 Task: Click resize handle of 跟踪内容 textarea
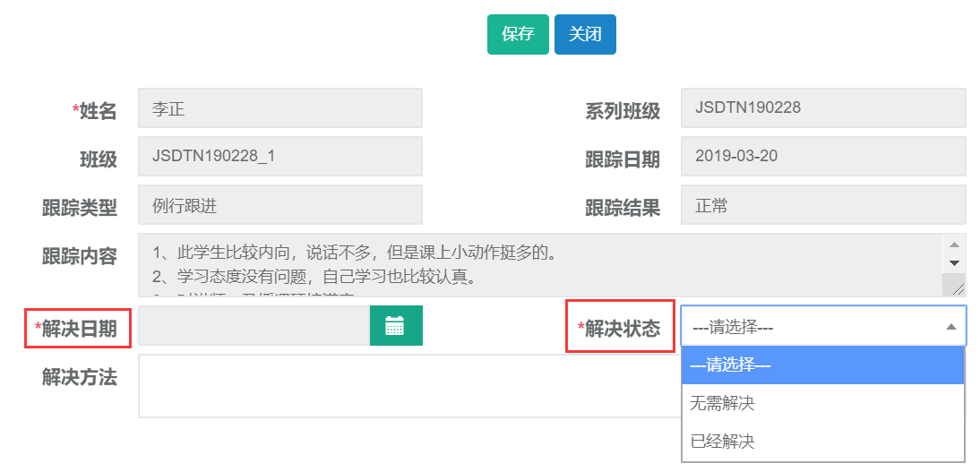pyautogui.click(x=958, y=287)
